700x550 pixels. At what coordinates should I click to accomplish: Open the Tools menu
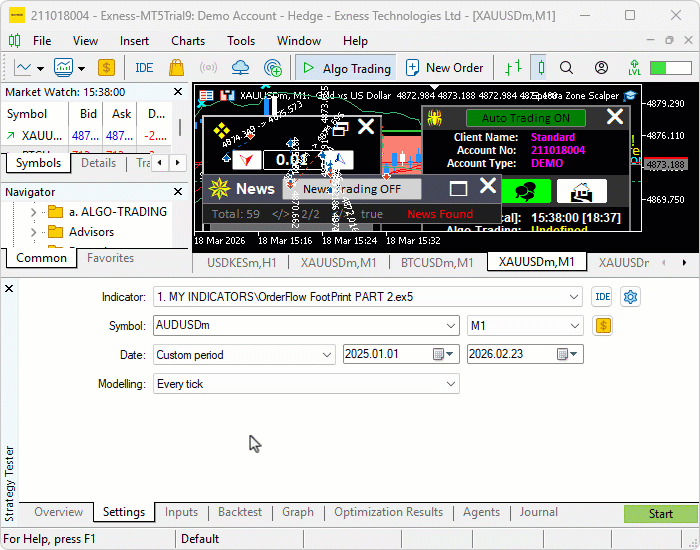241,41
